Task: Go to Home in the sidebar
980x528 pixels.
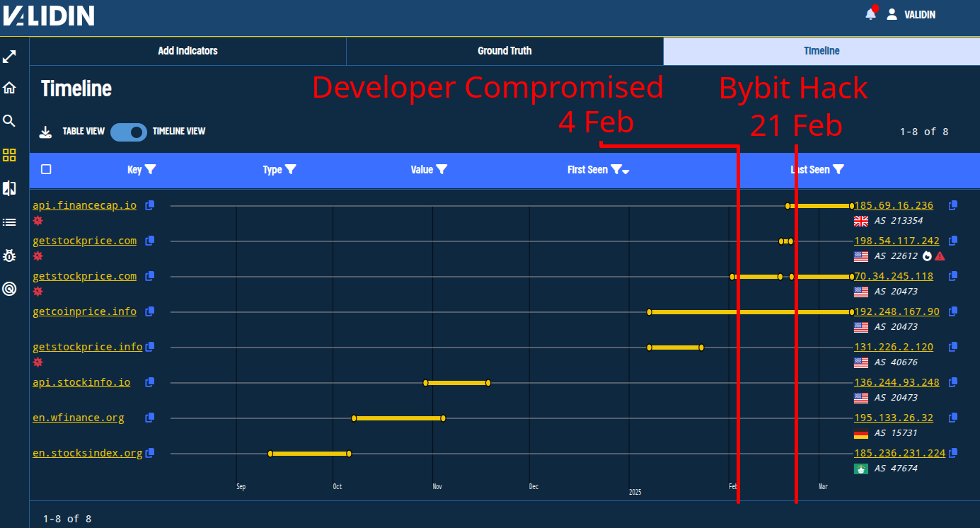Action: coord(9,88)
